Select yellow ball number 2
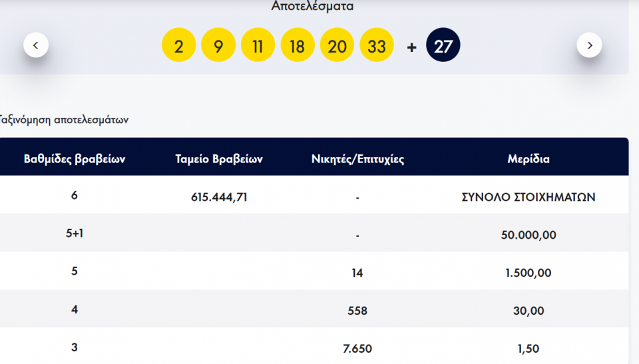 tap(178, 46)
